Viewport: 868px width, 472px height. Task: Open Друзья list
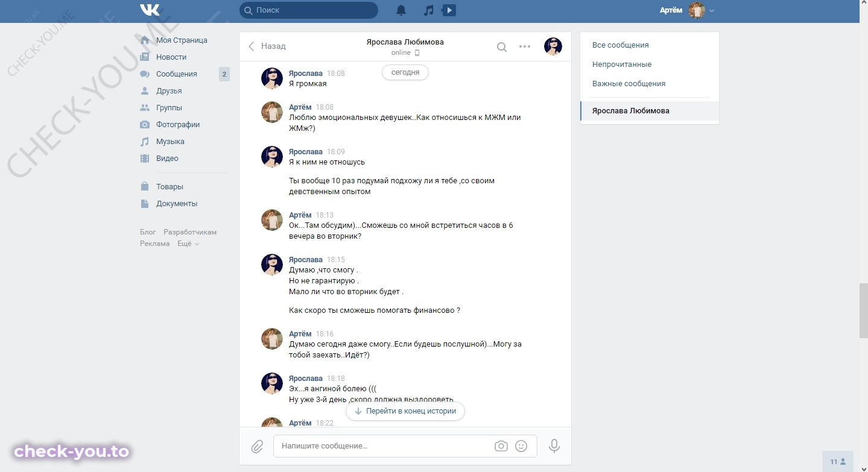pos(169,91)
